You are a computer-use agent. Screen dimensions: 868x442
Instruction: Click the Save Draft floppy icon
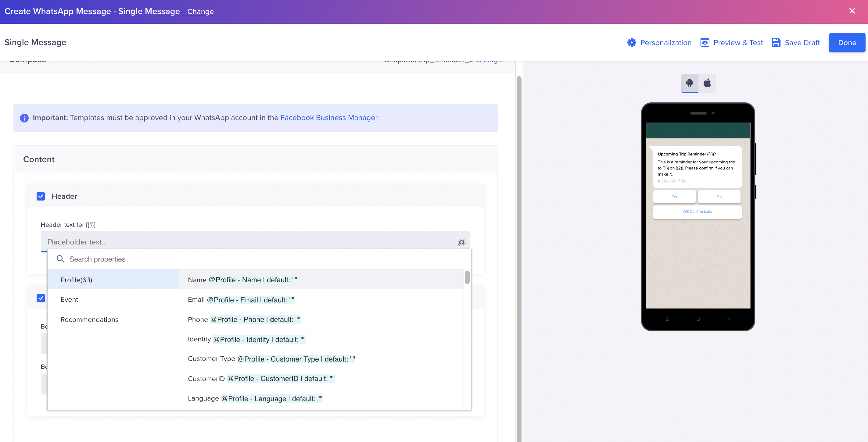click(x=776, y=43)
